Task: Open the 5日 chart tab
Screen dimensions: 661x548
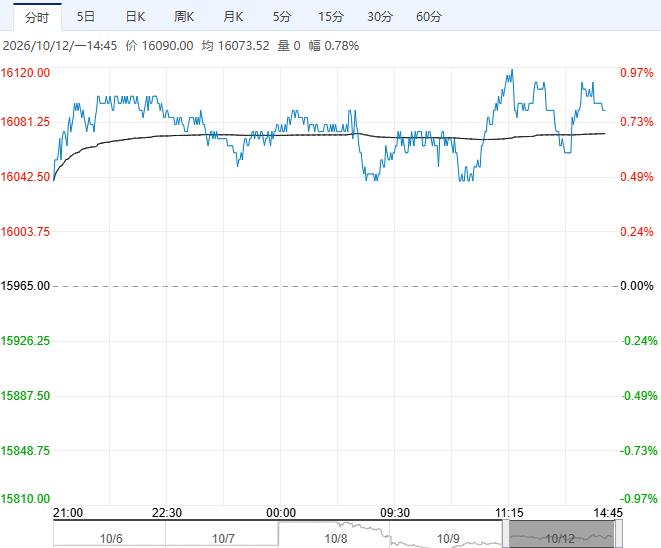Action: 86,17
